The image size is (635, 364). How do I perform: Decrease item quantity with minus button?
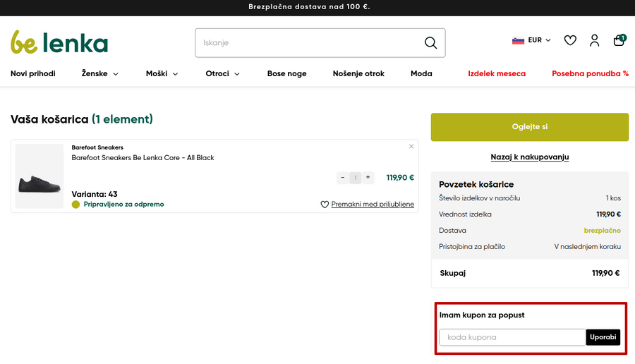(343, 178)
